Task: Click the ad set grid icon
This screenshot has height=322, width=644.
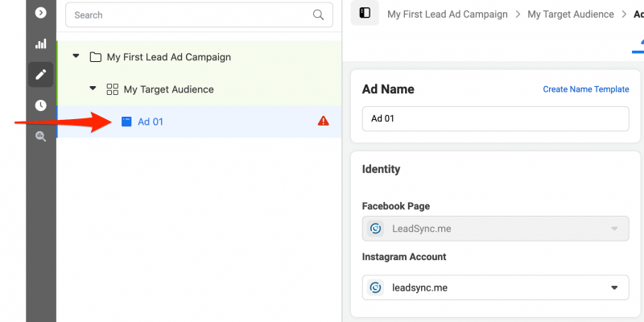Action: click(x=112, y=89)
